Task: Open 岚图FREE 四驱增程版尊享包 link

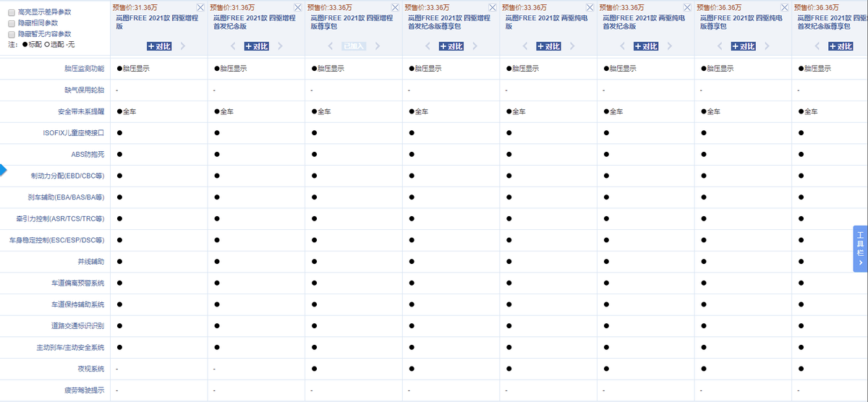Action: coord(350,22)
